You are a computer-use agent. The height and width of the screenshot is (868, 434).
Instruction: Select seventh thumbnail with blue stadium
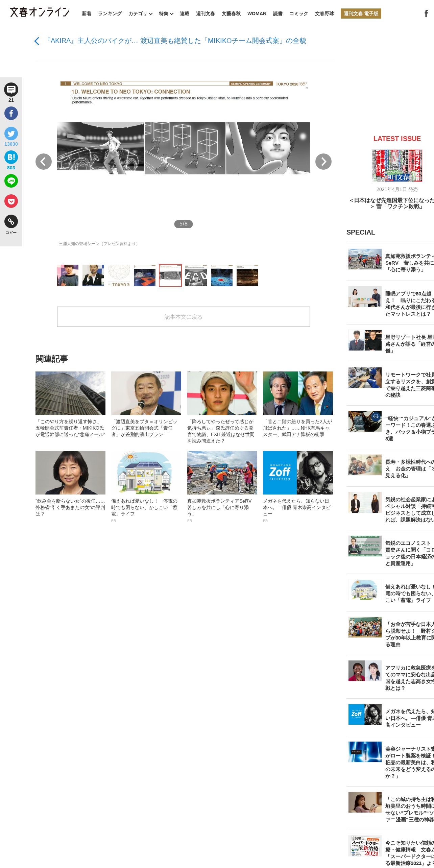coord(222,275)
